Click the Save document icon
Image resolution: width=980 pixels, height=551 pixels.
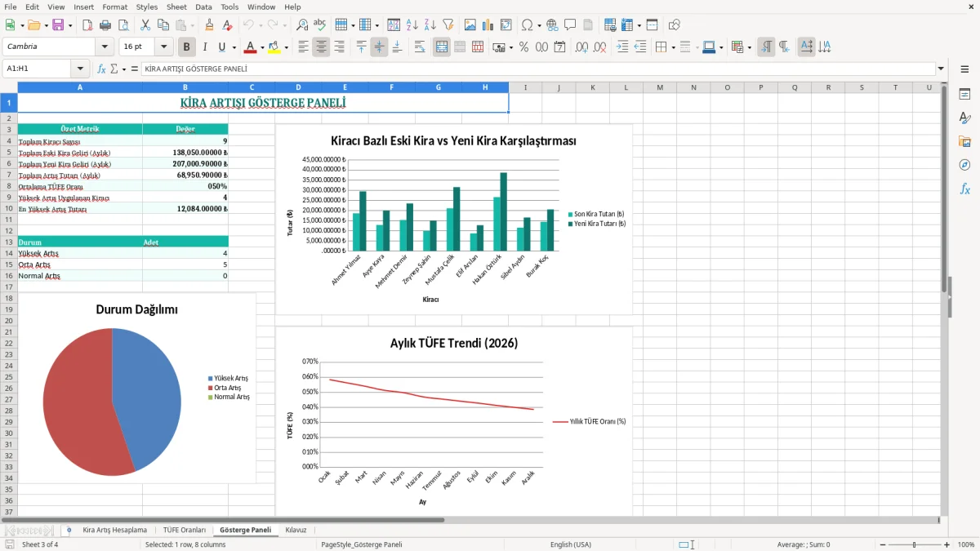[57, 25]
